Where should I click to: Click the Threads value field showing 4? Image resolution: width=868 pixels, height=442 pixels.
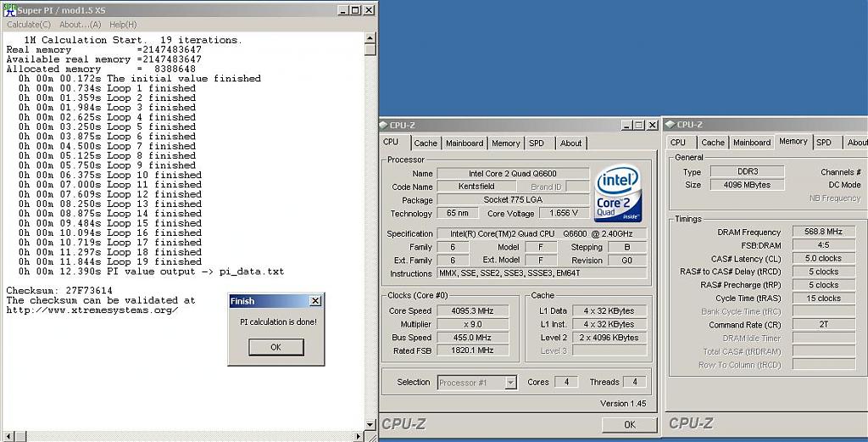click(x=634, y=382)
